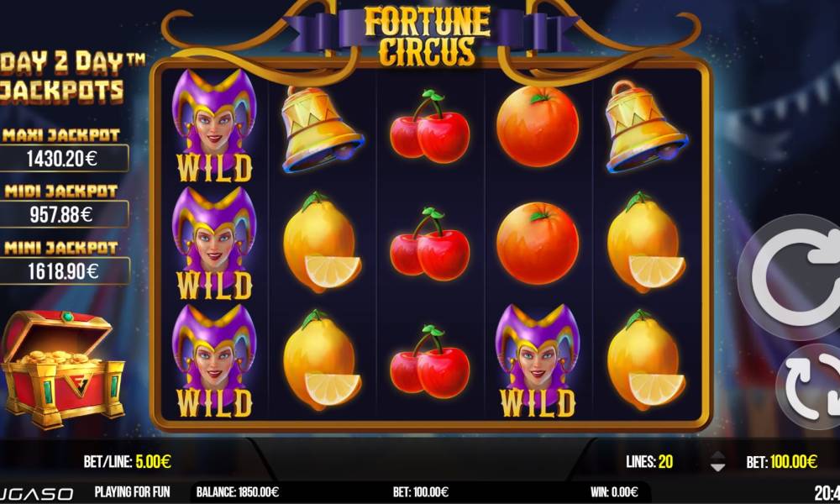Click the top-left jester Wild symbol
Viewport: 840px width, 504px height.
pyautogui.click(x=214, y=125)
